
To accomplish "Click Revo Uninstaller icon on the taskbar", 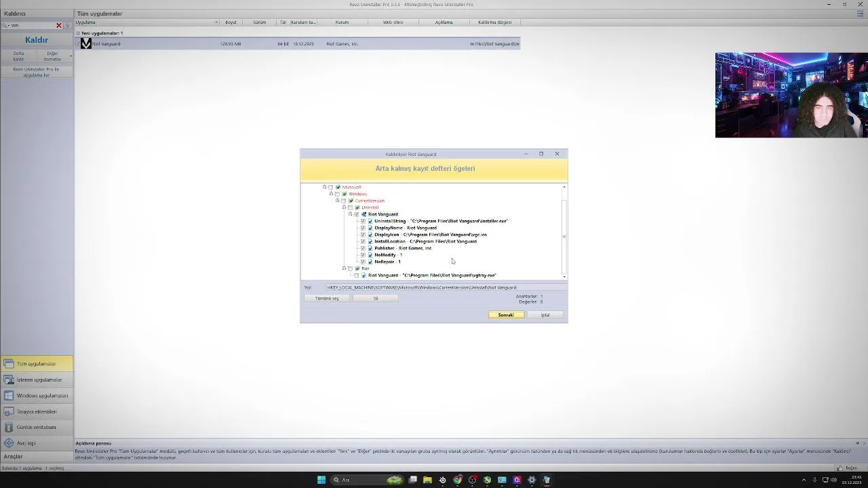I will pos(547,480).
